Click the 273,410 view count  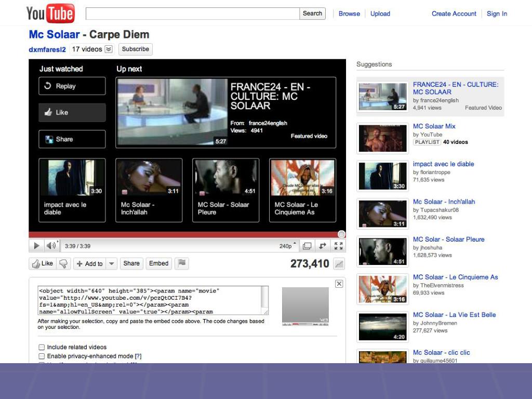tap(310, 263)
